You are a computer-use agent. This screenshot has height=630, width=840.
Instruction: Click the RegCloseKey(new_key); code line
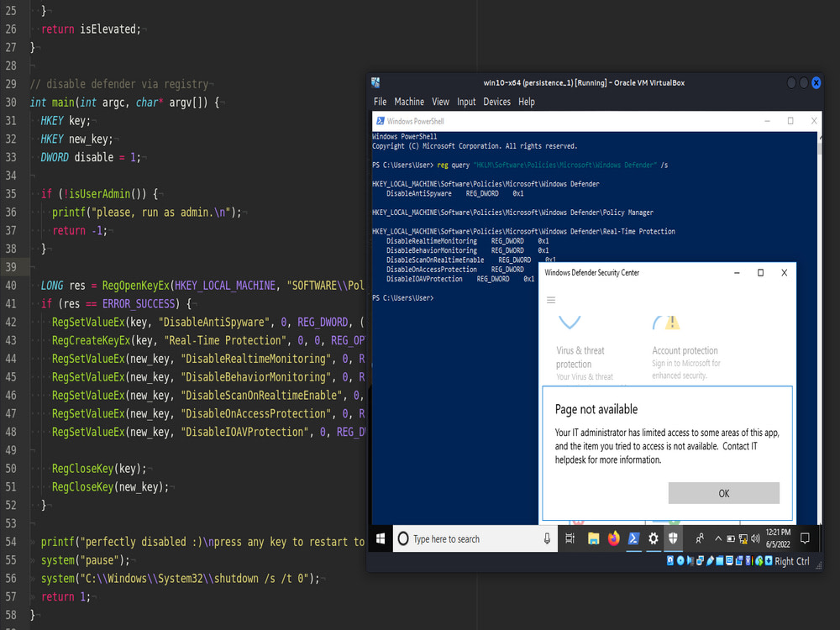110,487
